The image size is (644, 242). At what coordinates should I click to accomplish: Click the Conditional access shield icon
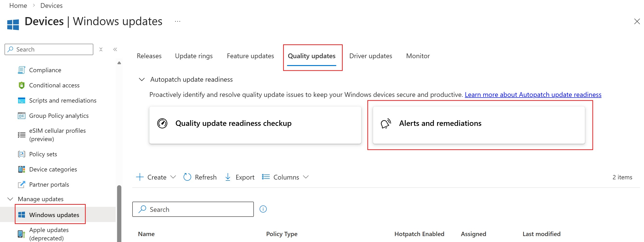pyautogui.click(x=22, y=85)
